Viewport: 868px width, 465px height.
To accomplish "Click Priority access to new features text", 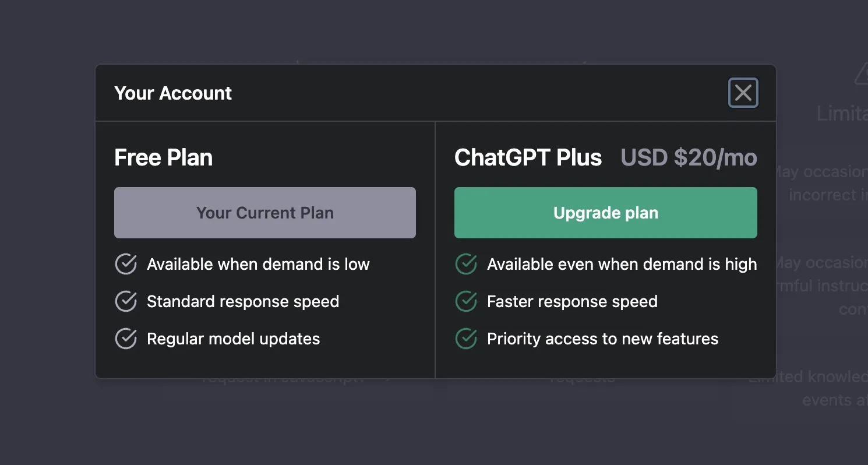I will (602, 339).
